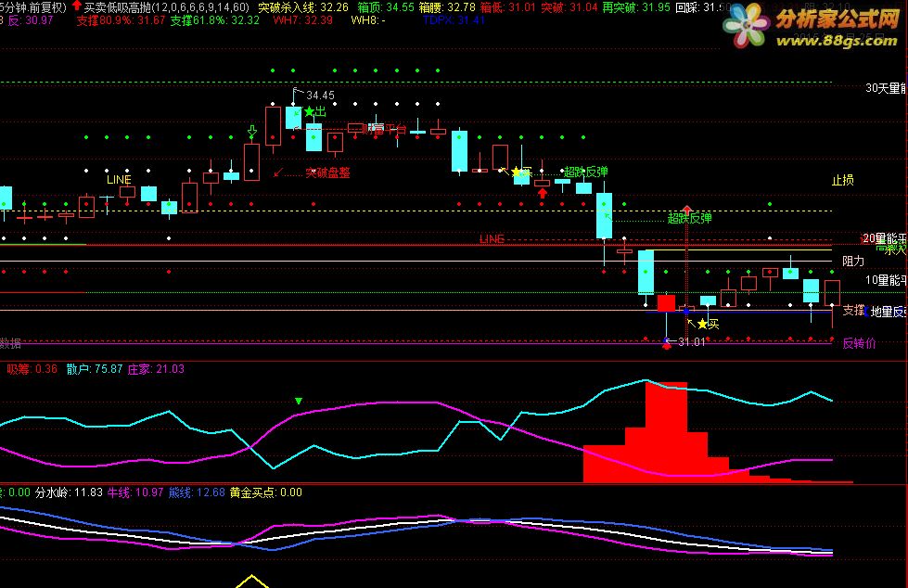Select the 黄金买点: 0.00 readout
The width and height of the screenshot is (908, 588).
click(266, 492)
